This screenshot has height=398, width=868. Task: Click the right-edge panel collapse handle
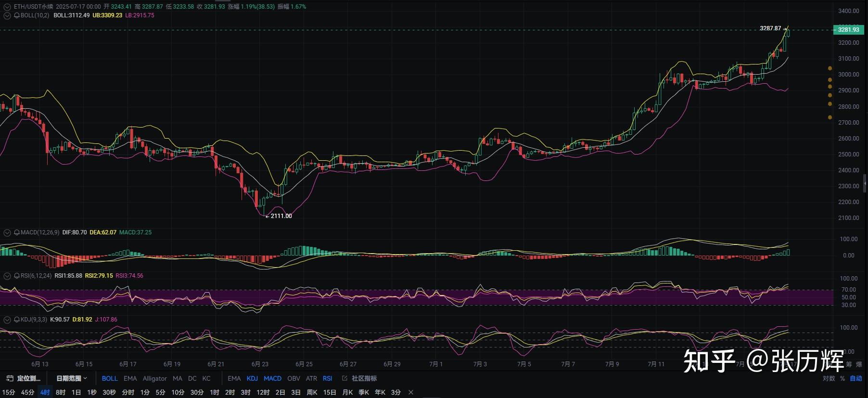click(x=865, y=183)
